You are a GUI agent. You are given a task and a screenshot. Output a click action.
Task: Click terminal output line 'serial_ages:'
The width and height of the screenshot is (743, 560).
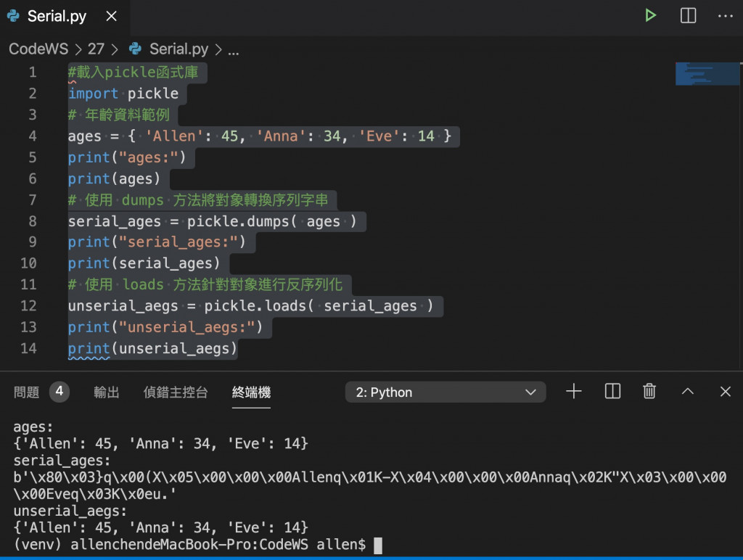[x=62, y=461]
